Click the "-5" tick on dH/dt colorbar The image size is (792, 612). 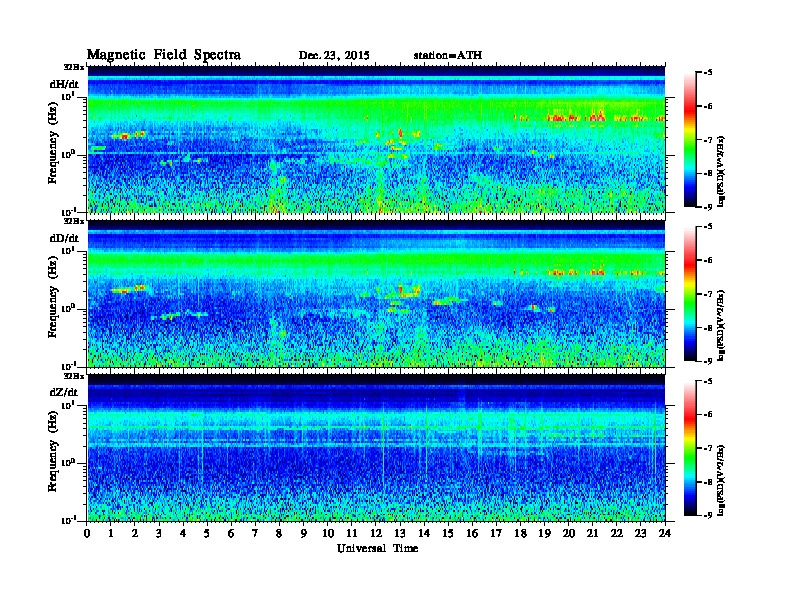click(708, 73)
